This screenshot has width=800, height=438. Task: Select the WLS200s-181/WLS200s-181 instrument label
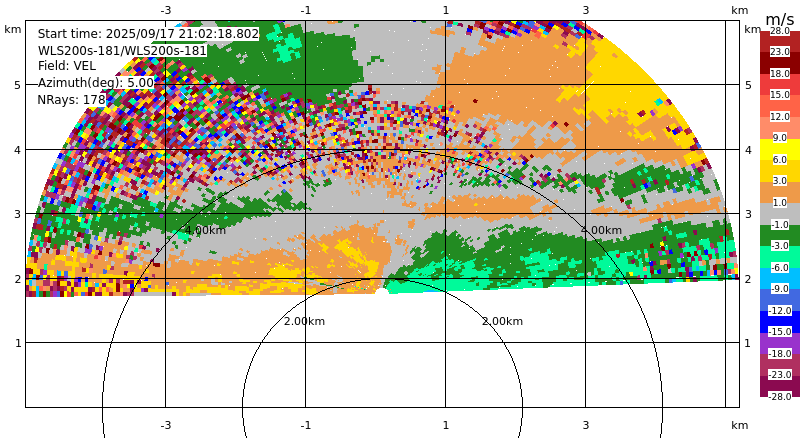tap(122, 51)
